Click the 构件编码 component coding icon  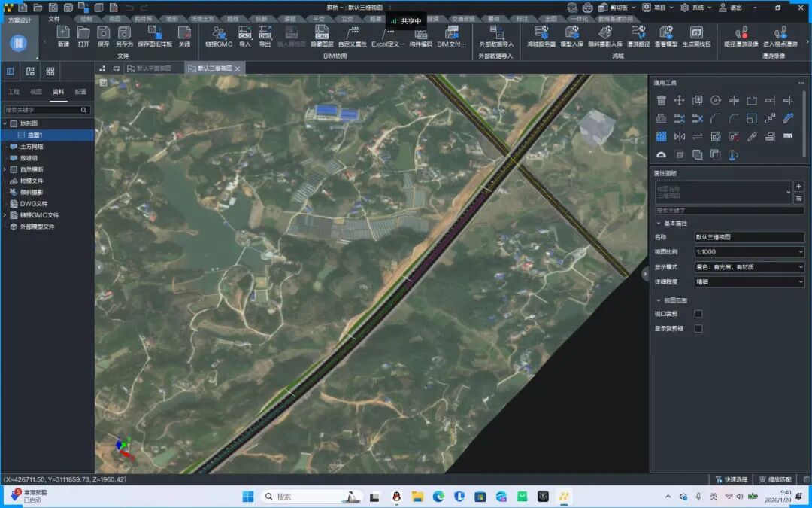(x=420, y=32)
